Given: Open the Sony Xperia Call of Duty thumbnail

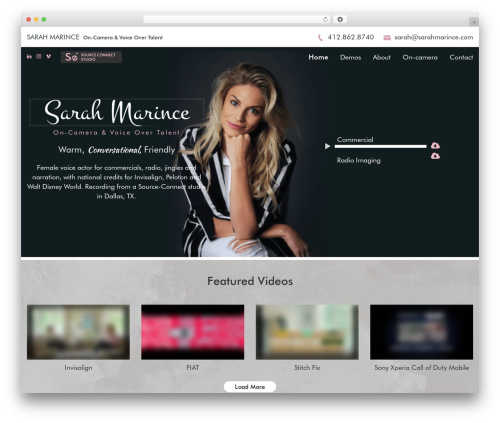Looking at the screenshot, I should (x=421, y=332).
